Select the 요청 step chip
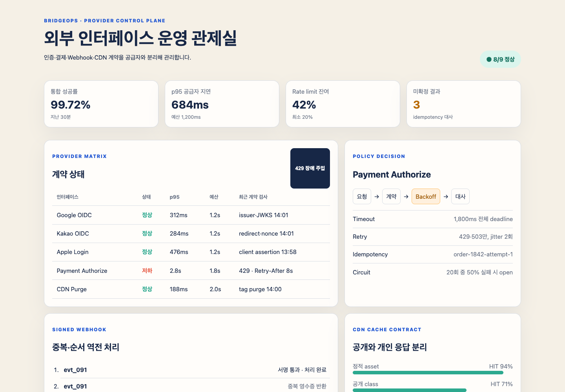Viewport: 565px width, 392px height. click(x=362, y=196)
